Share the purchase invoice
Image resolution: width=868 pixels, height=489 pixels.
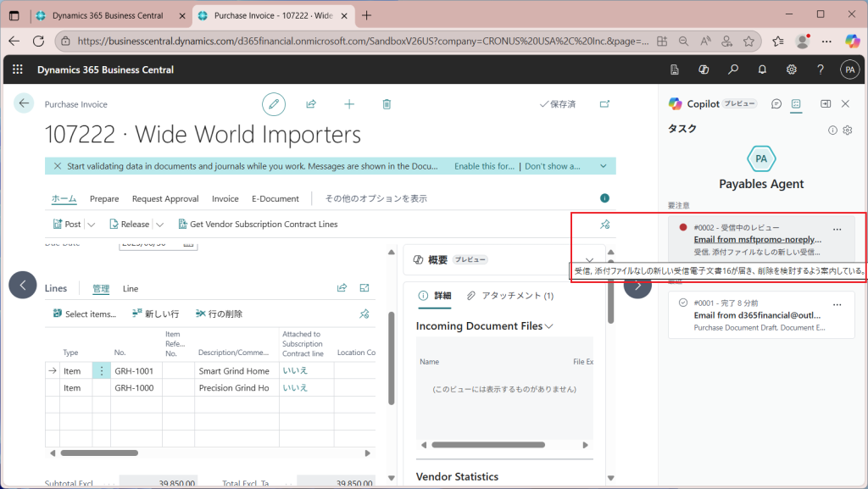point(311,104)
